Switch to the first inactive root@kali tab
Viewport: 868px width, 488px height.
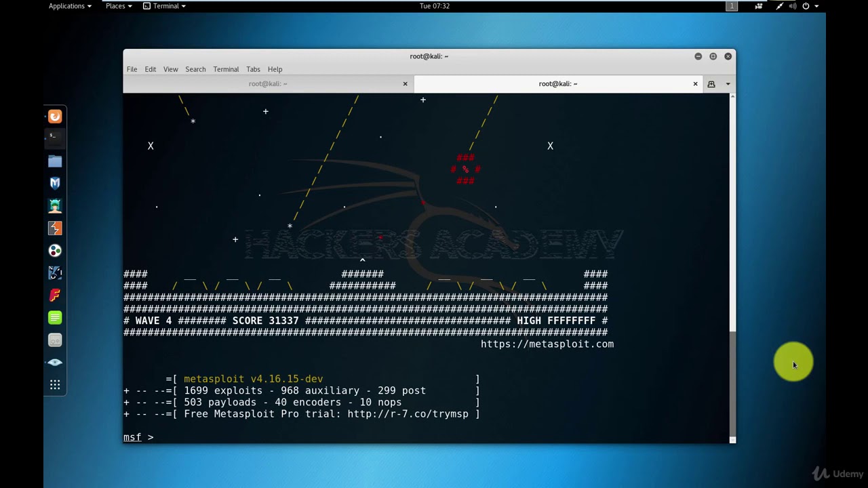coord(268,84)
